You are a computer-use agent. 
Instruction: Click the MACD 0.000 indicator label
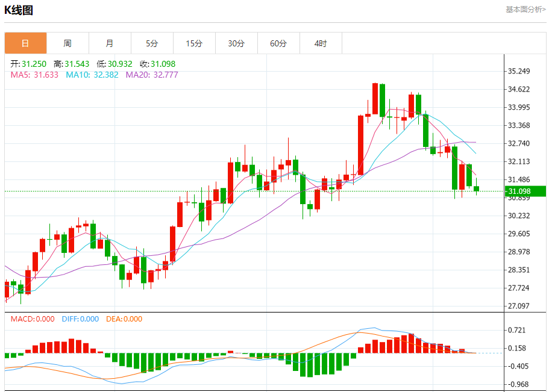tap(33, 319)
